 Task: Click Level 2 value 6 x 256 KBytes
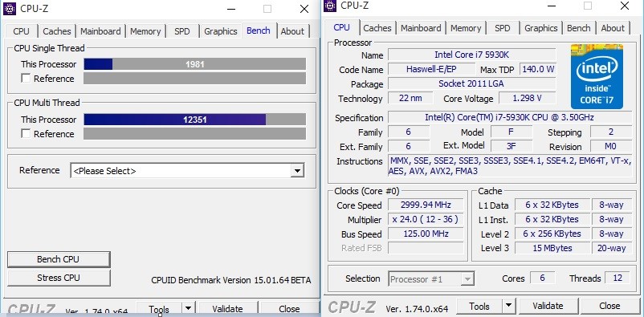552,234
